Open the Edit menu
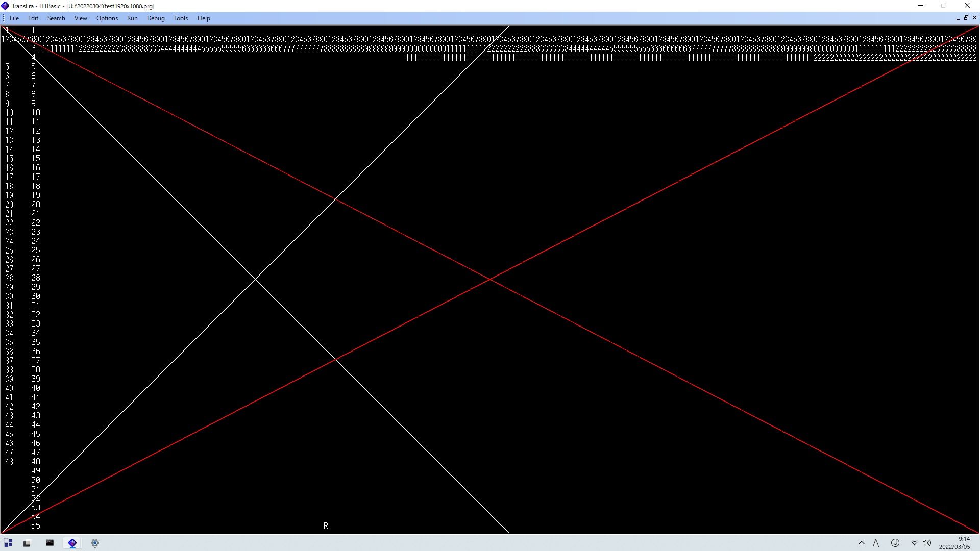Viewport: 980px width, 551px height. pyautogui.click(x=33, y=18)
